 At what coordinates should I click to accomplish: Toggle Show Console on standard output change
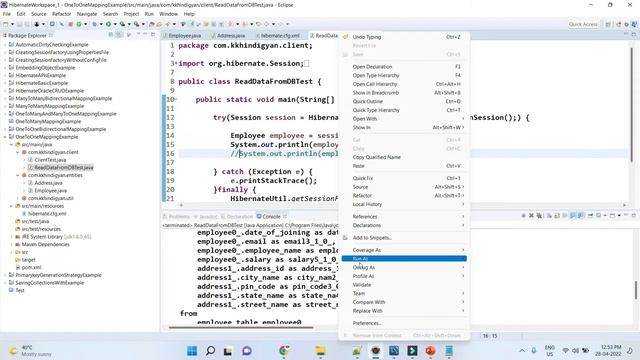pyautogui.click(x=572, y=216)
